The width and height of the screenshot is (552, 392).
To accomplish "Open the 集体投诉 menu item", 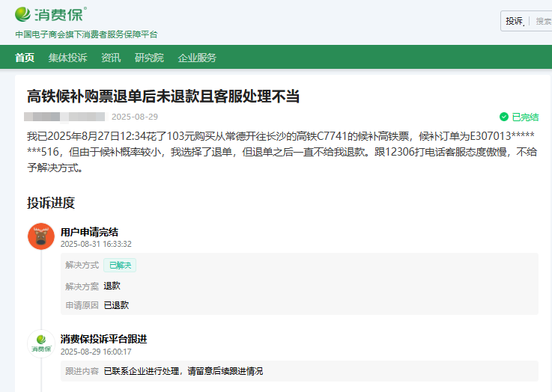I will point(67,58).
